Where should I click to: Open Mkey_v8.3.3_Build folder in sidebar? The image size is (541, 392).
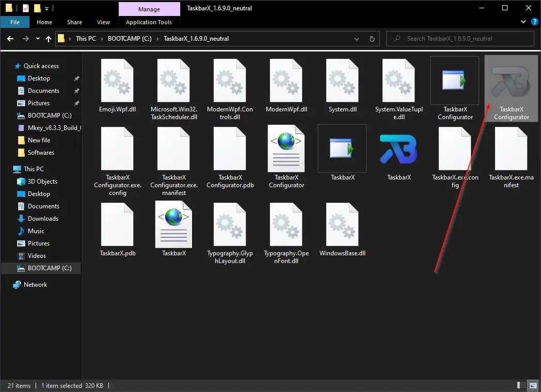point(49,128)
